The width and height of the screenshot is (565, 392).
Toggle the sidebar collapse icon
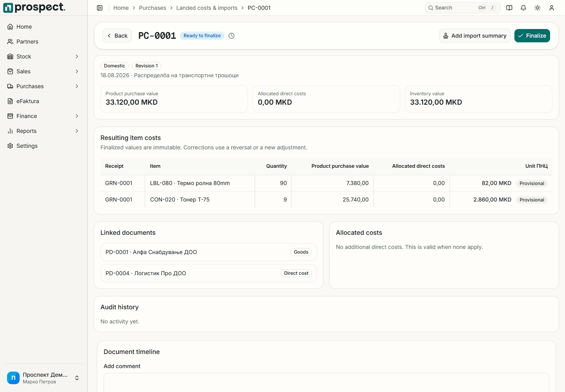100,8
